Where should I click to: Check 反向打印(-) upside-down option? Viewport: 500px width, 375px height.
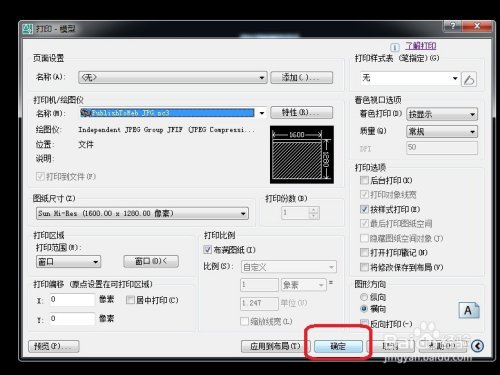coord(364,323)
